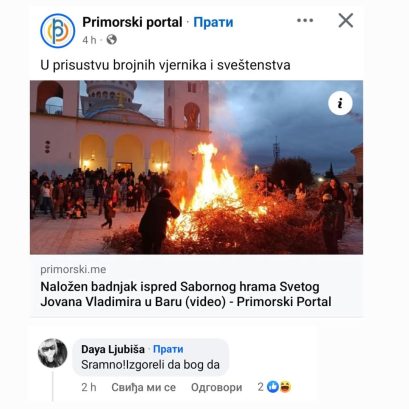This screenshot has height=409, width=409.
Task: Follow Daya Ljubiša via Прати link
Action: click(168, 349)
